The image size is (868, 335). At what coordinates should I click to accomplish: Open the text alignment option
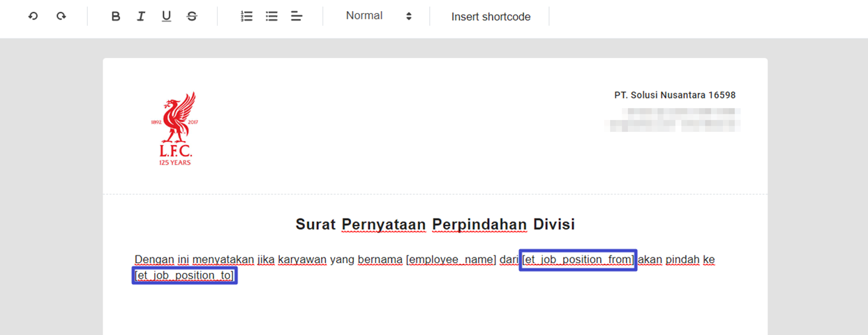pyautogui.click(x=297, y=16)
